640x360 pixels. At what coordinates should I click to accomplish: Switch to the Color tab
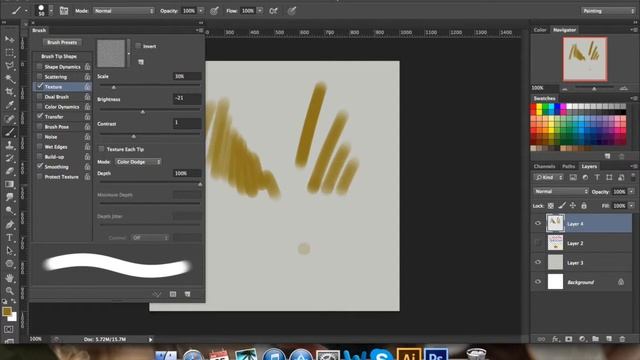(540, 30)
